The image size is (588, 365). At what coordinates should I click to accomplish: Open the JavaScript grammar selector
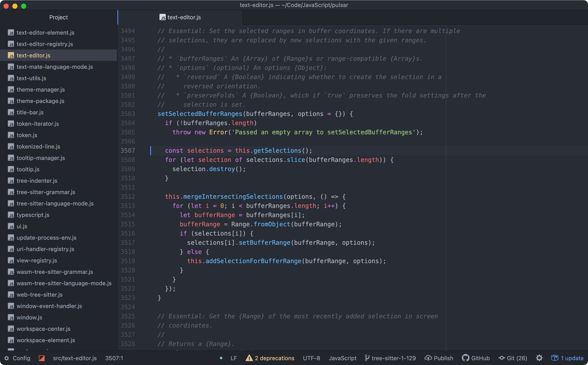(x=342, y=358)
